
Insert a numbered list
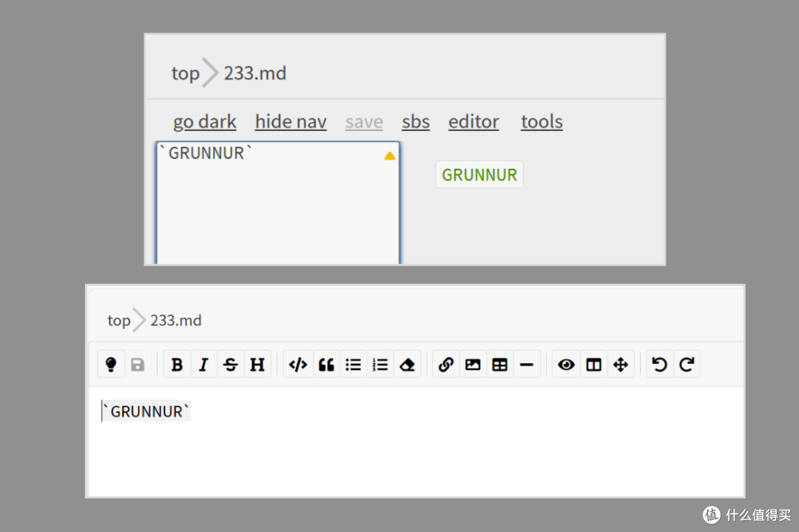[x=380, y=364]
